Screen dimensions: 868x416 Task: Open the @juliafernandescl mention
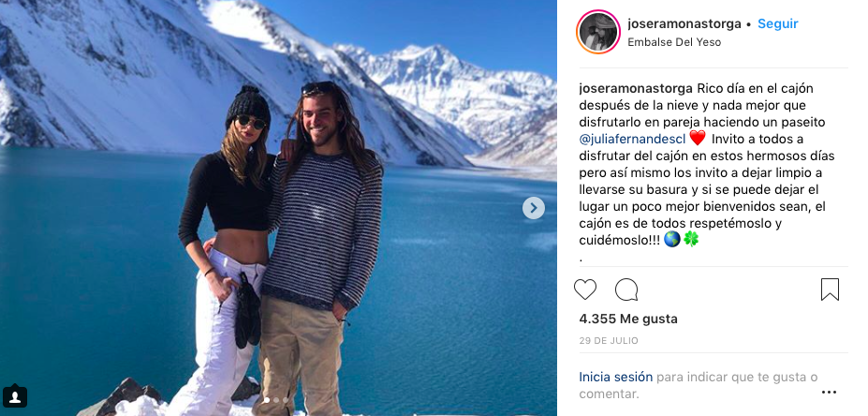(632, 139)
